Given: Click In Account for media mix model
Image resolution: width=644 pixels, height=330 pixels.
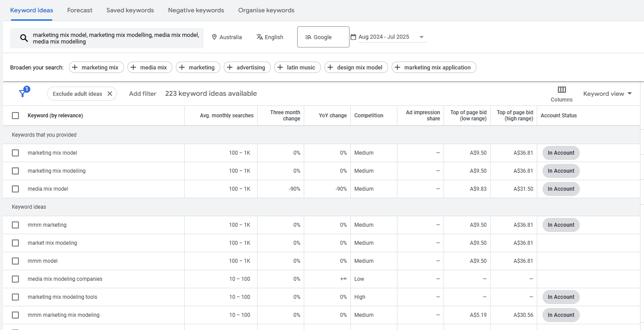Looking at the screenshot, I should [561, 189].
